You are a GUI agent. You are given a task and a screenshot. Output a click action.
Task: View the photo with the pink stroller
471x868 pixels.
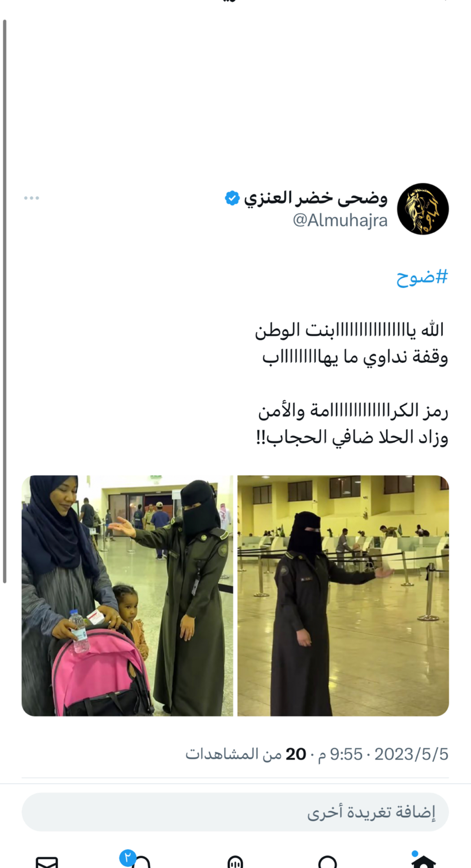127,596
